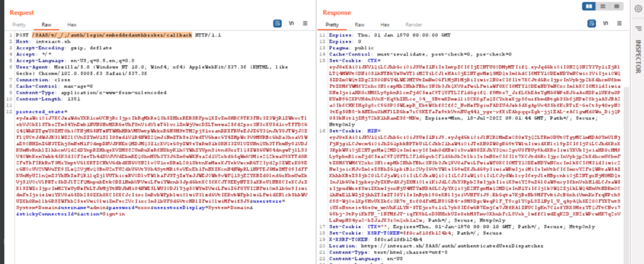Click the 'Content-Language: en-US' response line
Screen dimensions: 644x264
point(365,259)
